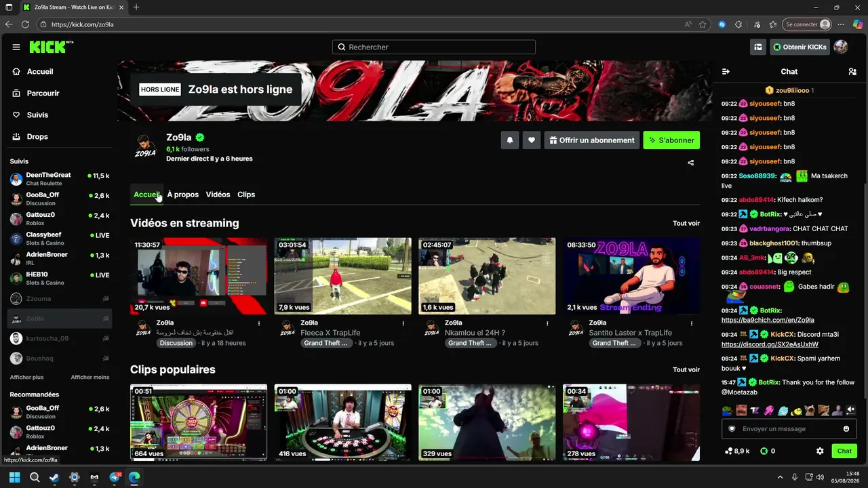Open the ba9chich.com link in chat
The height and width of the screenshot is (488, 868).
[x=768, y=320]
